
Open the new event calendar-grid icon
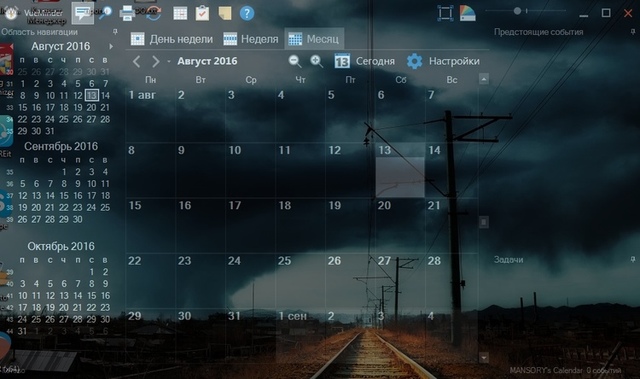180,13
